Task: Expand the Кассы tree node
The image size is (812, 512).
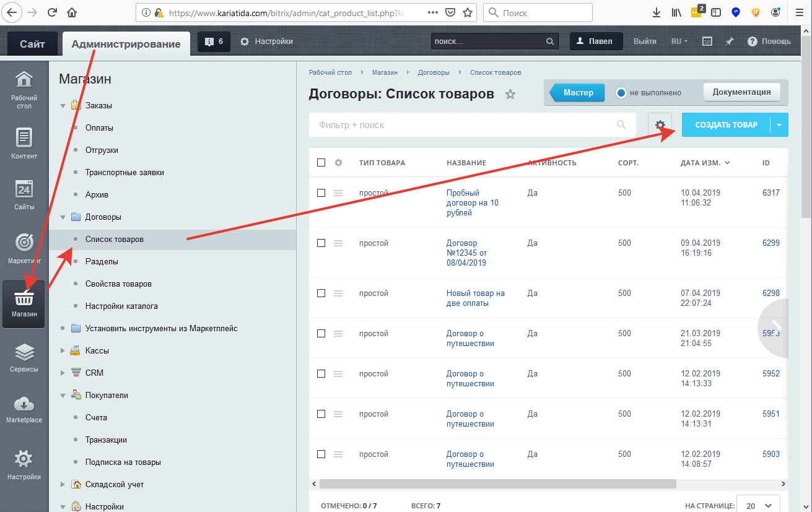Action: [63, 351]
